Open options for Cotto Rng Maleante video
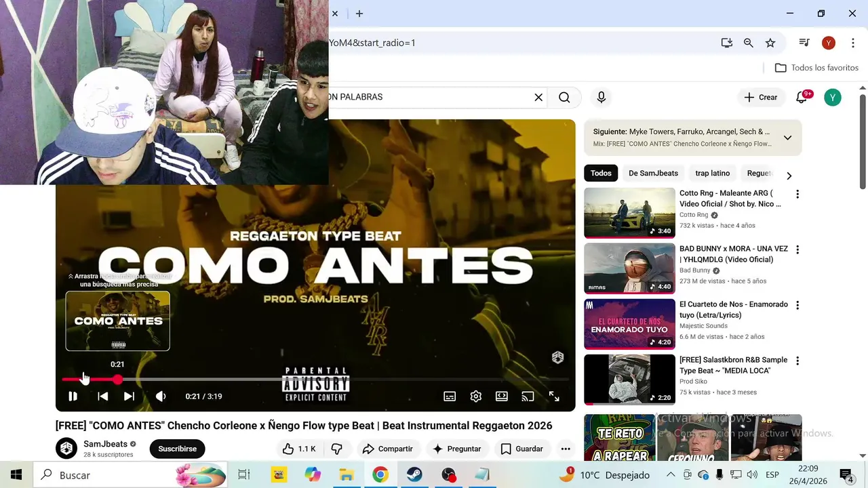Screen dimensions: 868x488 coord(797,195)
